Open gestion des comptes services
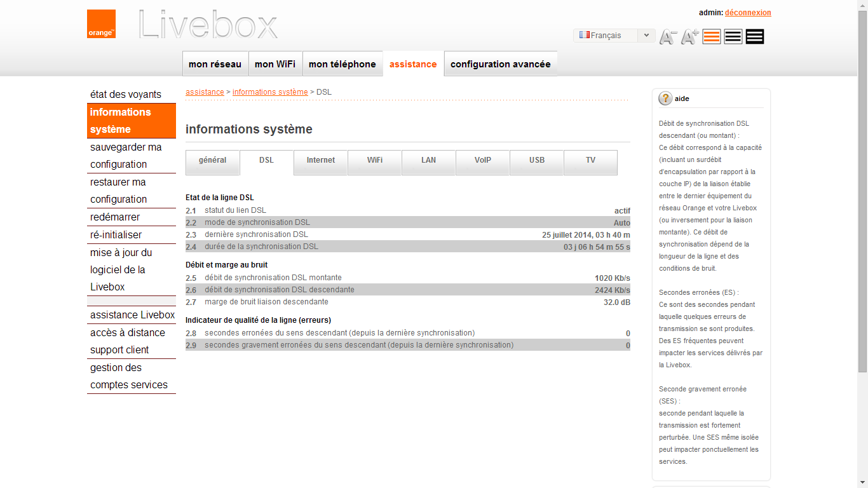 coord(131,376)
